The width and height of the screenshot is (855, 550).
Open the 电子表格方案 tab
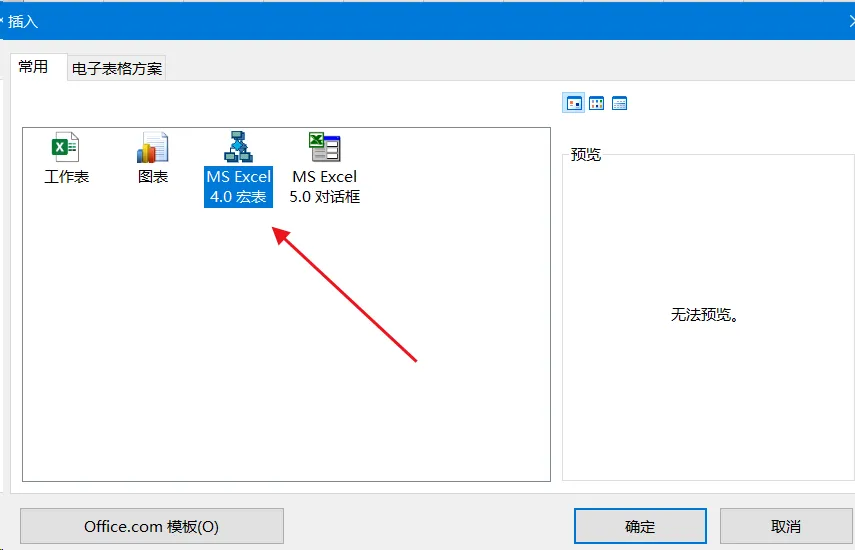(x=117, y=69)
